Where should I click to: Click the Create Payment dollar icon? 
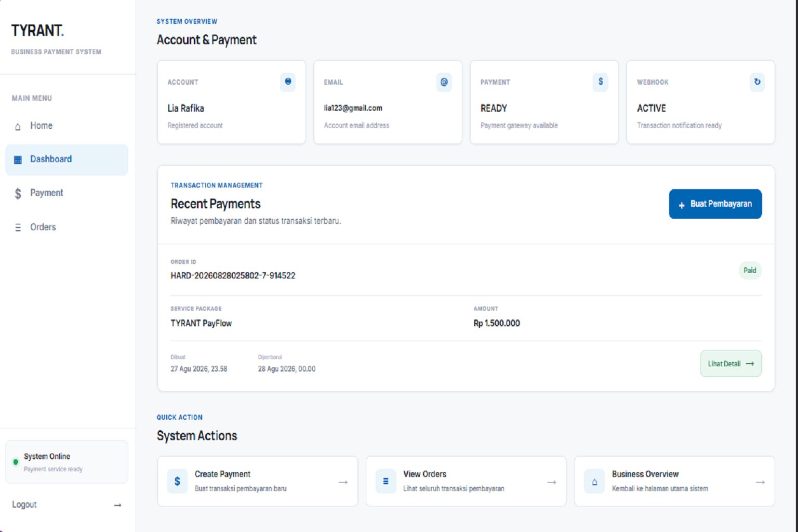coord(177,482)
